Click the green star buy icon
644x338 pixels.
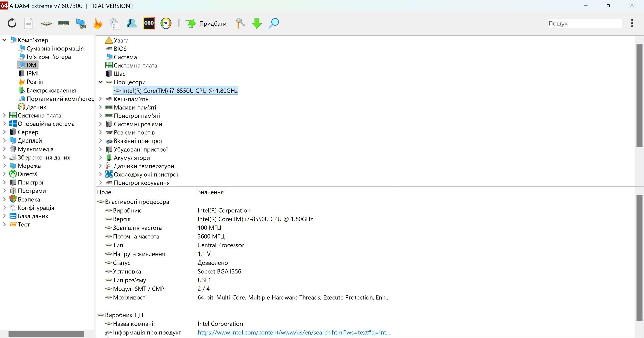[x=191, y=23]
